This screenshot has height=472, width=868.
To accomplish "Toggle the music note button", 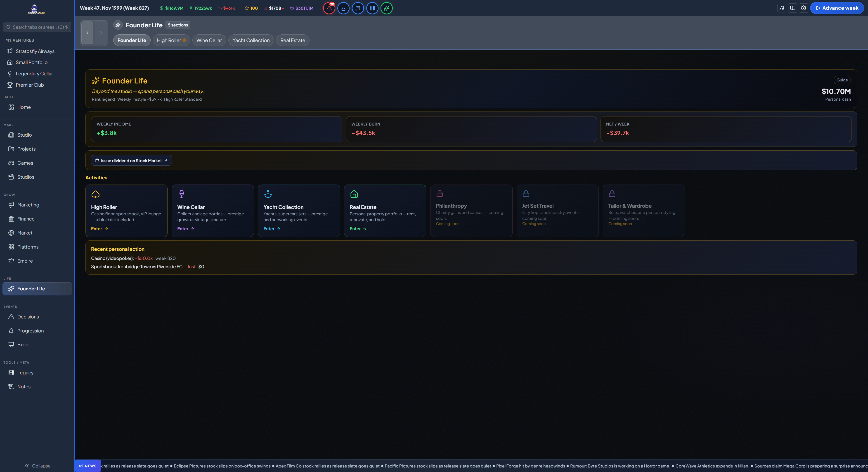I will coord(782,8).
